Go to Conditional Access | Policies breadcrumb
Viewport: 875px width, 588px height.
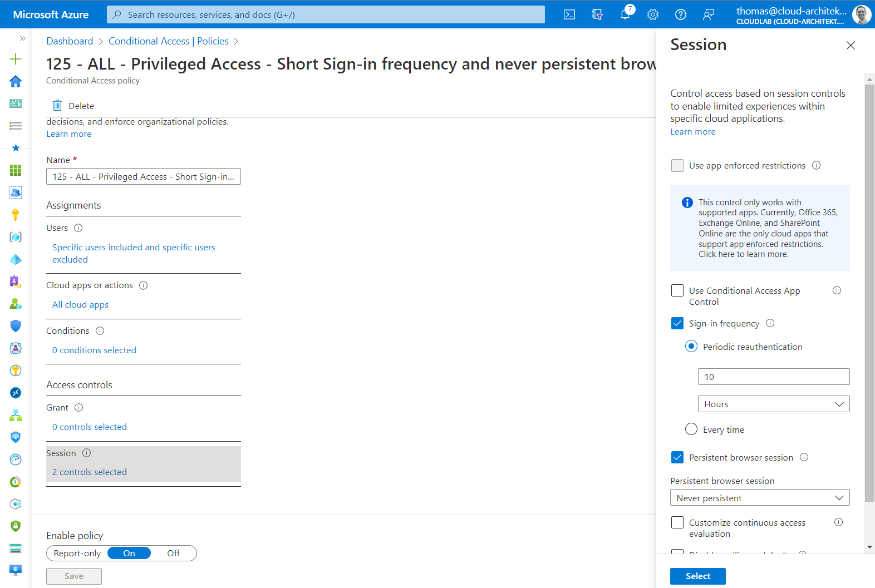168,41
